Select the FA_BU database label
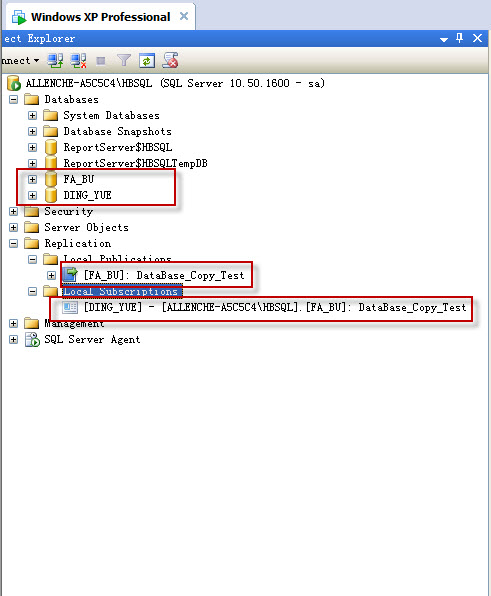491x596 pixels. point(79,179)
